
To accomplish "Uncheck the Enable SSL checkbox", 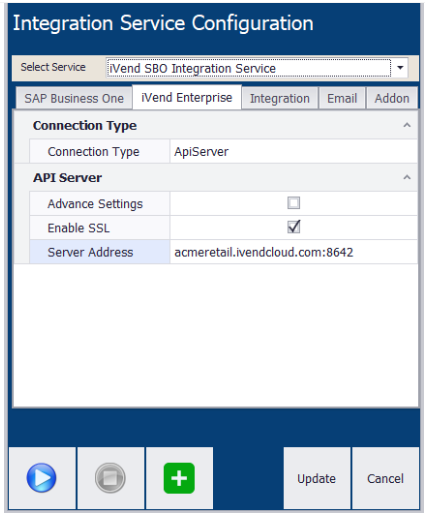I will point(294,227).
